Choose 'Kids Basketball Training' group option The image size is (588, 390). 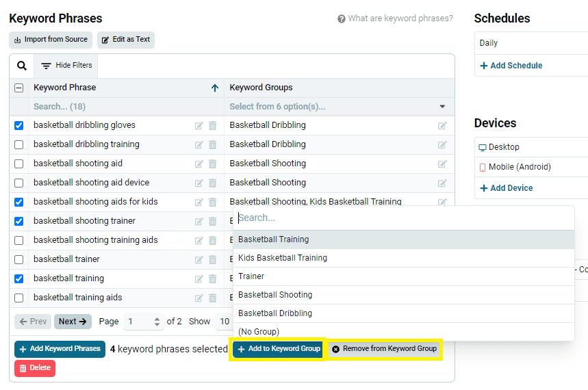point(404,258)
